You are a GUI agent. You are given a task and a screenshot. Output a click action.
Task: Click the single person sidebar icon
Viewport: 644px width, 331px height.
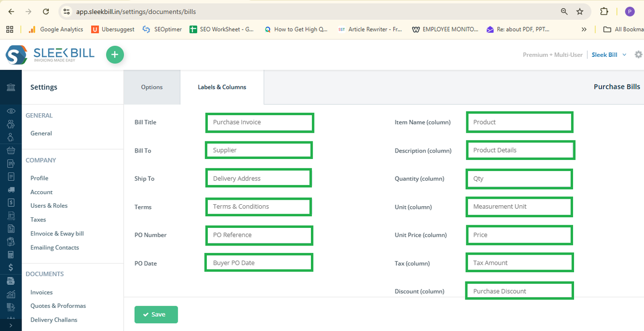click(x=11, y=137)
